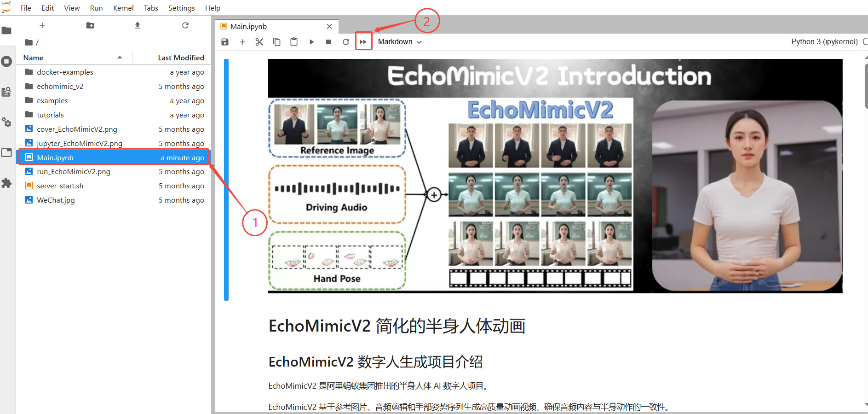
Task: Restart kernel and run all cells
Action: pos(363,42)
